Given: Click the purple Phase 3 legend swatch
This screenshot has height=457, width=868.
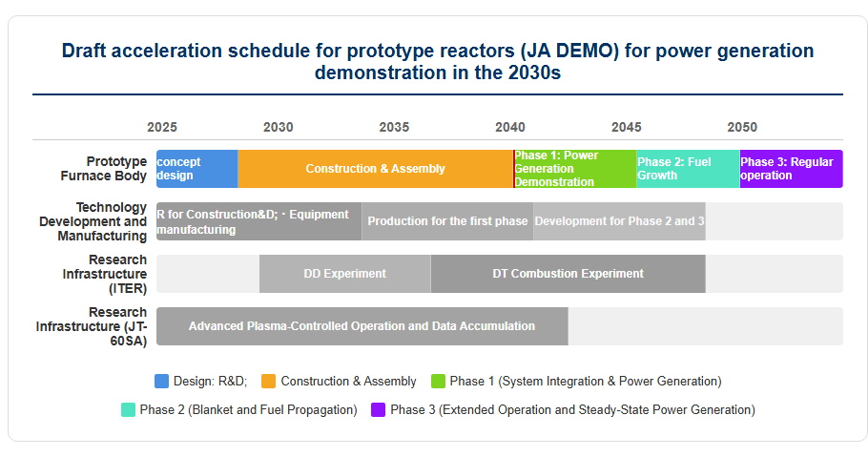Looking at the screenshot, I should coord(378,410).
